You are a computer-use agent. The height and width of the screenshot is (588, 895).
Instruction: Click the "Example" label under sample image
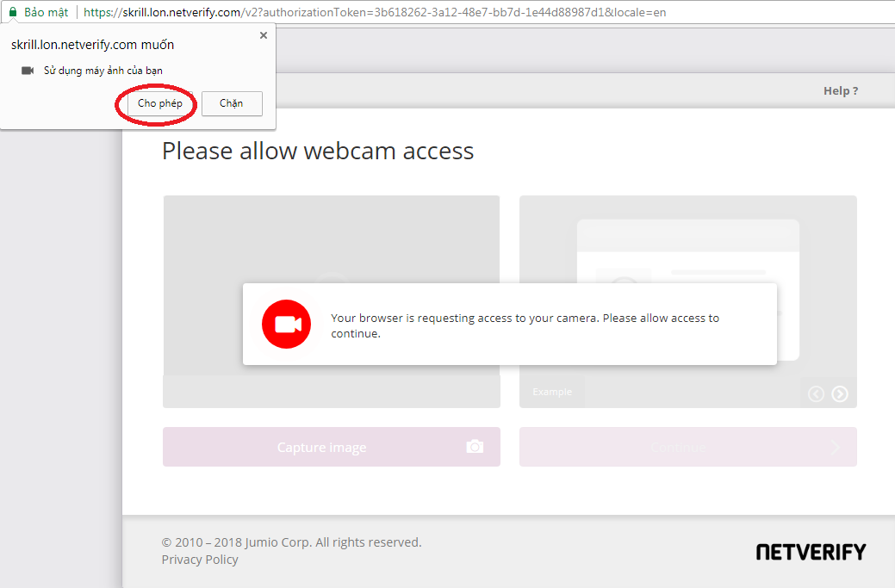[552, 392]
